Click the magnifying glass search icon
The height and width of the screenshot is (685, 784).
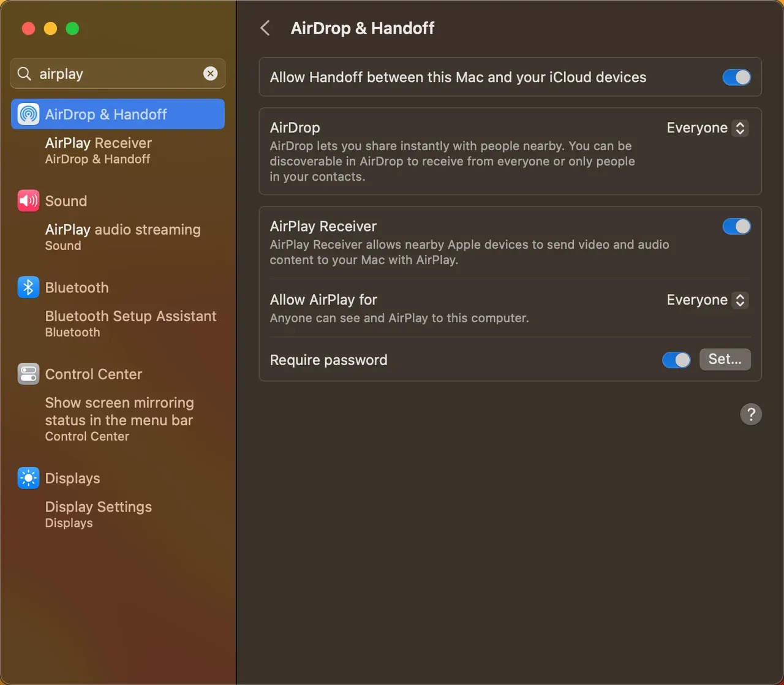[24, 74]
